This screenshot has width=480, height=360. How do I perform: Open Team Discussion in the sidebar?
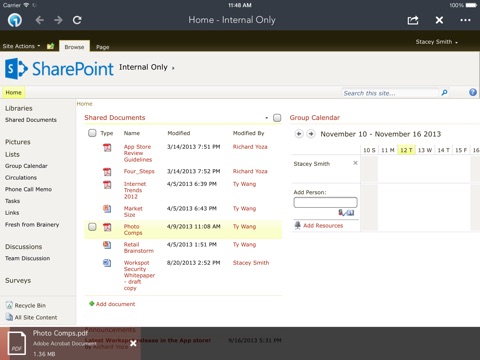tap(27, 258)
